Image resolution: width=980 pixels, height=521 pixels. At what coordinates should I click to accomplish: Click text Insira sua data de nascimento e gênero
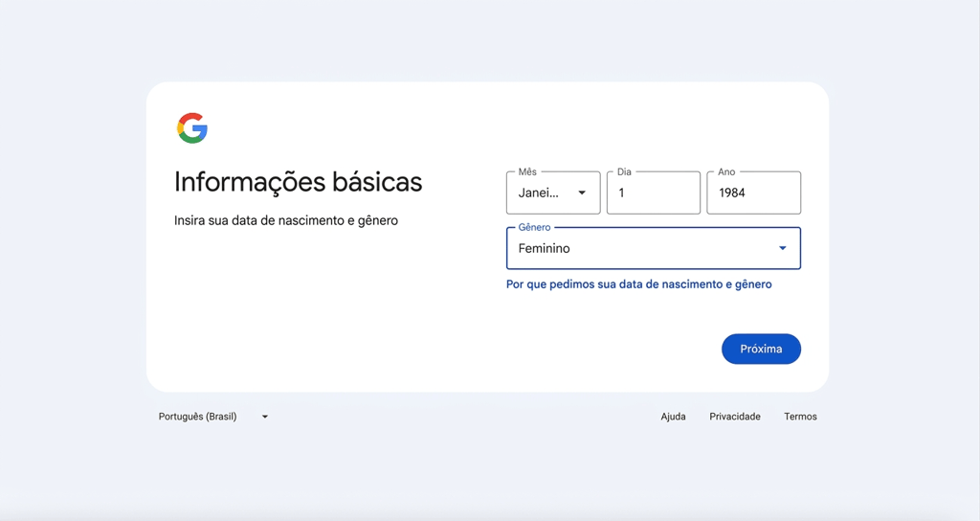click(x=286, y=221)
